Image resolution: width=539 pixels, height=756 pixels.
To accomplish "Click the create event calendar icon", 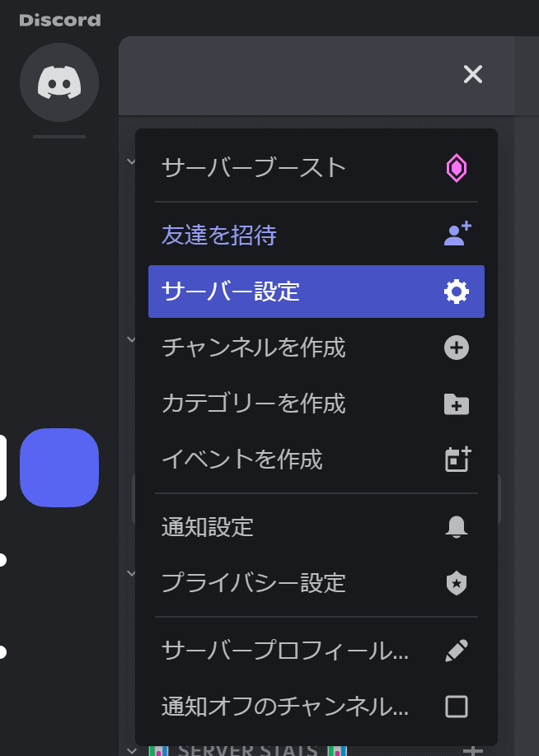I will point(457,459).
